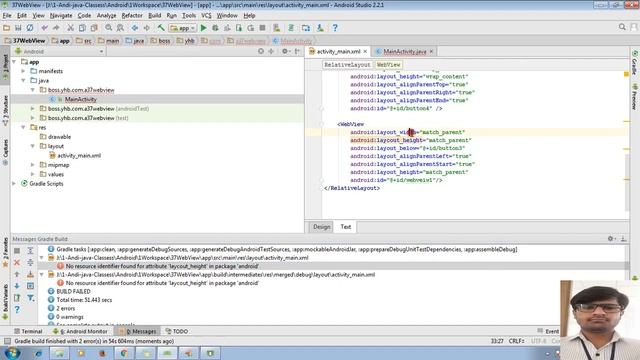The height and width of the screenshot is (360, 640).
Task: Close Messages panel with red X icon
Action: click(x=17, y=262)
